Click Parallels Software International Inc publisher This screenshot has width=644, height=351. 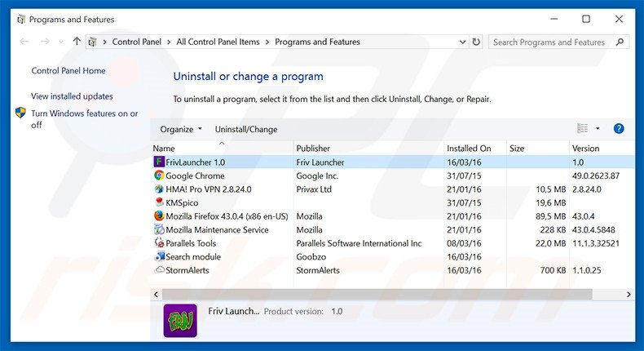coord(359,243)
